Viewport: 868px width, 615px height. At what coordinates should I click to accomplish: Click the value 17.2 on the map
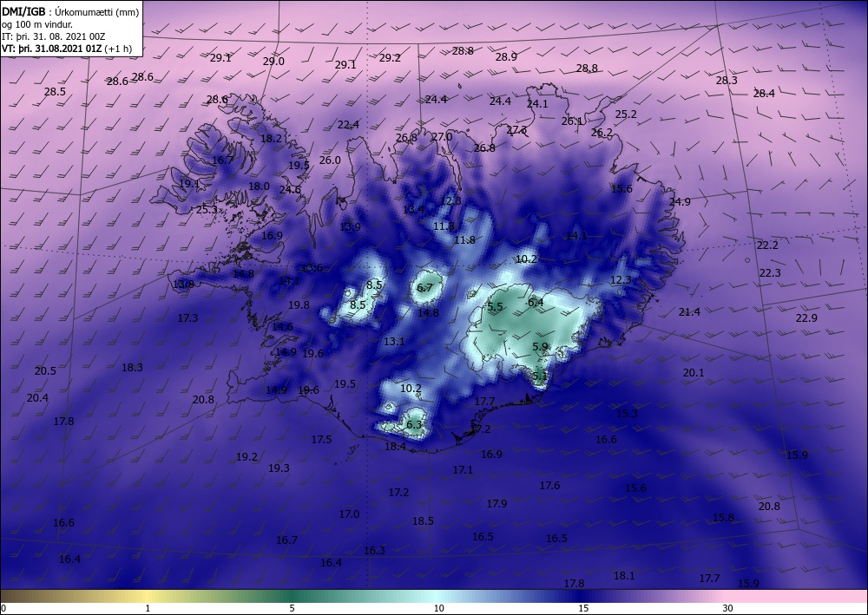(398, 492)
